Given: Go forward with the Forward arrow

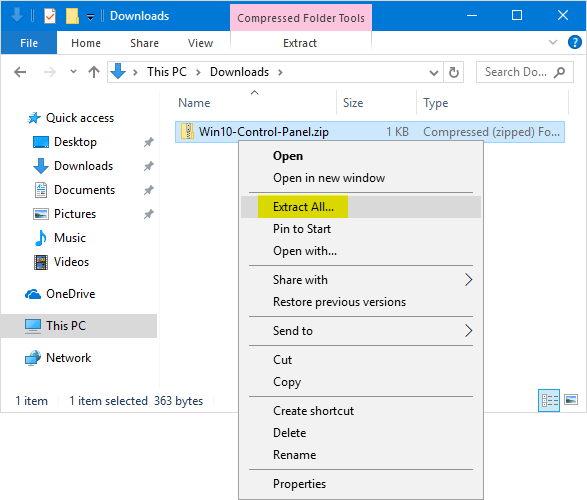Looking at the screenshot, I should click(x=49, y=72).
